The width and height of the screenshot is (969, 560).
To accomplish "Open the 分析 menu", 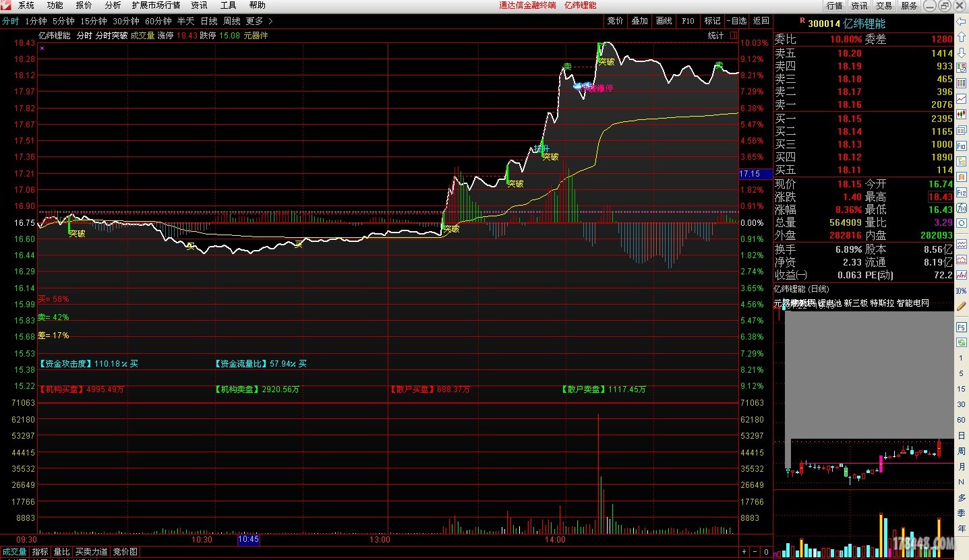I will [x=113, y=5].
